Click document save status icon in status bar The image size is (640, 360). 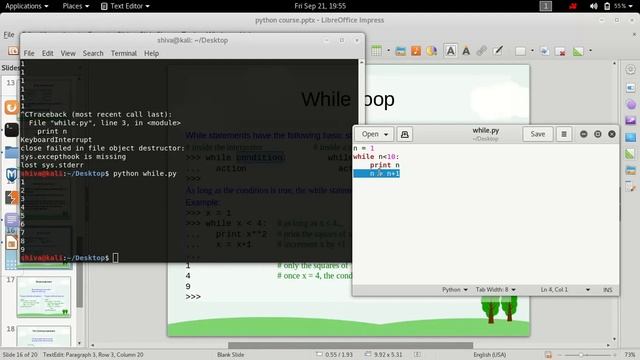point(548,355)
